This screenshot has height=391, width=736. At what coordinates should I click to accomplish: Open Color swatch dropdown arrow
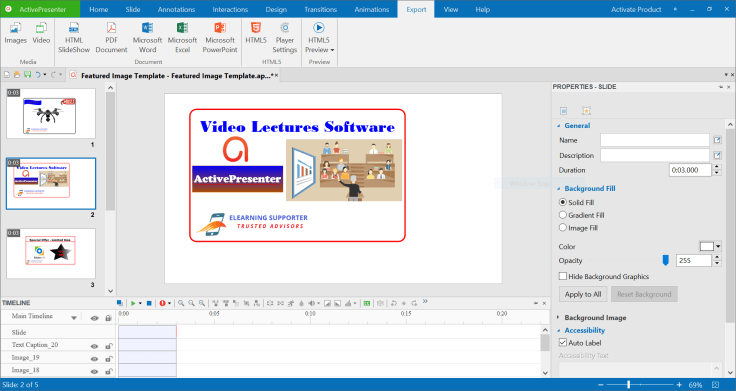coord(718,246)
